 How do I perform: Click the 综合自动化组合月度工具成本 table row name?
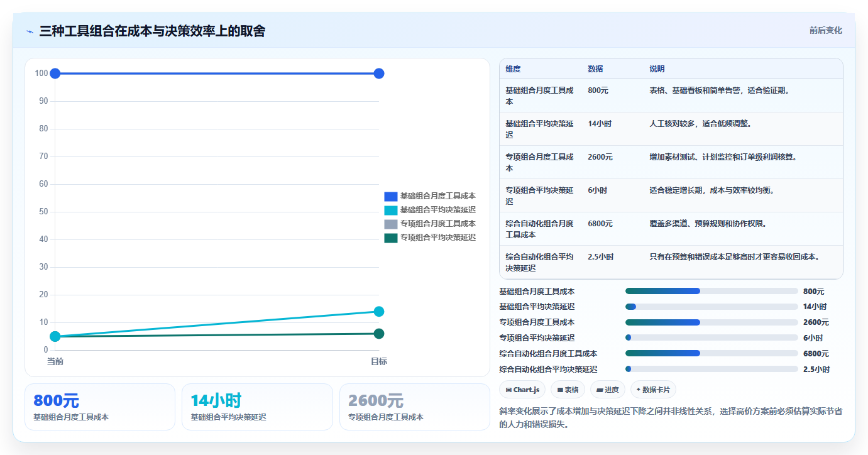tap(540, 229)
